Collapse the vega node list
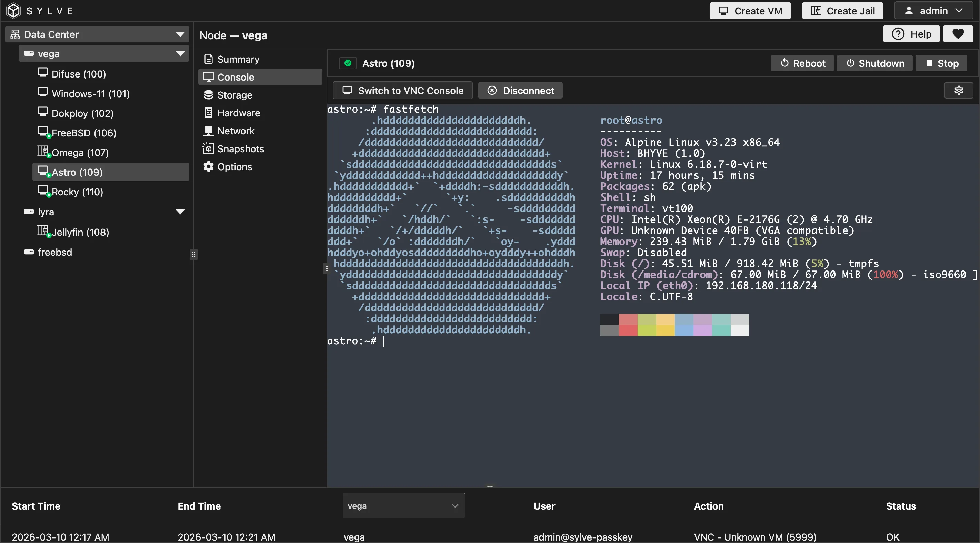This screenshot has width=980, height=543. pos(181,53)
